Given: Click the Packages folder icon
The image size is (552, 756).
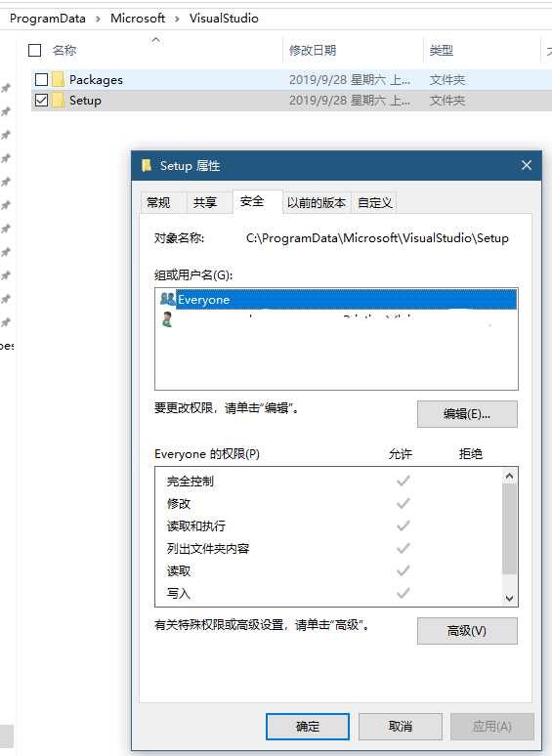Looking at the screenshot, I should 58,79.
